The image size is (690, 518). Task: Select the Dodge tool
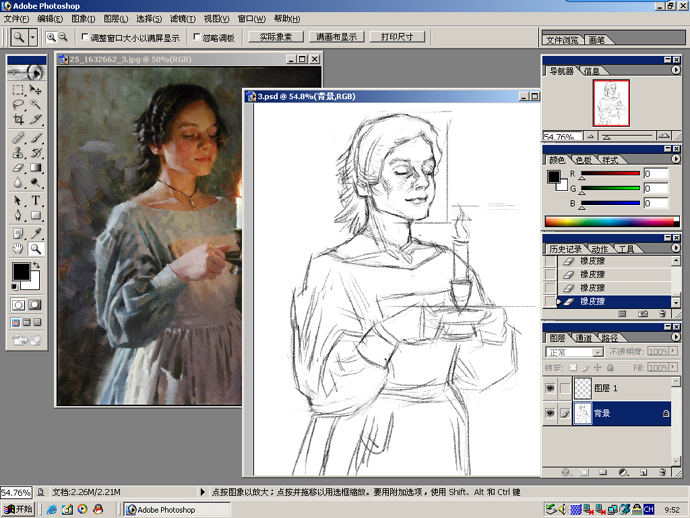[x=36, y=182]
